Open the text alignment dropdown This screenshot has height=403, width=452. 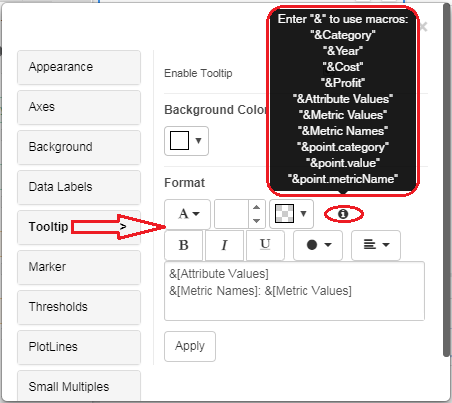376,245
